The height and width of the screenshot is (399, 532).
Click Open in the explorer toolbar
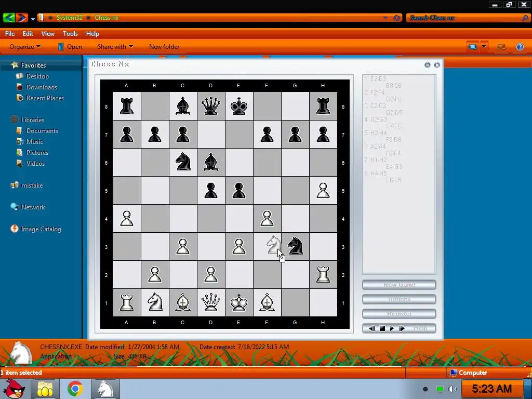tap(70, 46)
